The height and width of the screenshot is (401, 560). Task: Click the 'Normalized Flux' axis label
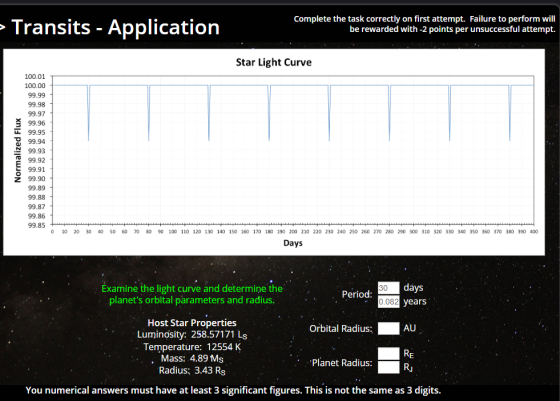click(18, 150)
